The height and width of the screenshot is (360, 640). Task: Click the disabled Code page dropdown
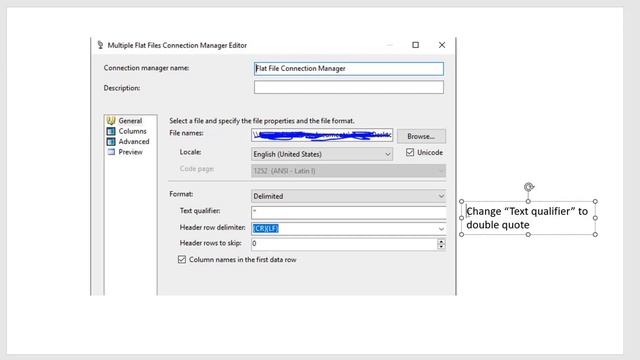(349, 171)
